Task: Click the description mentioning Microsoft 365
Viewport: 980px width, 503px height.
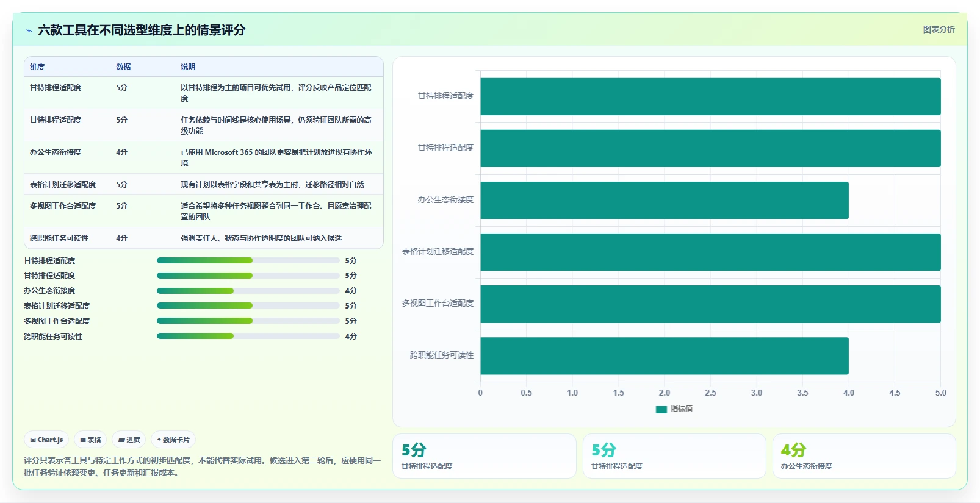Action: point(276,158)
